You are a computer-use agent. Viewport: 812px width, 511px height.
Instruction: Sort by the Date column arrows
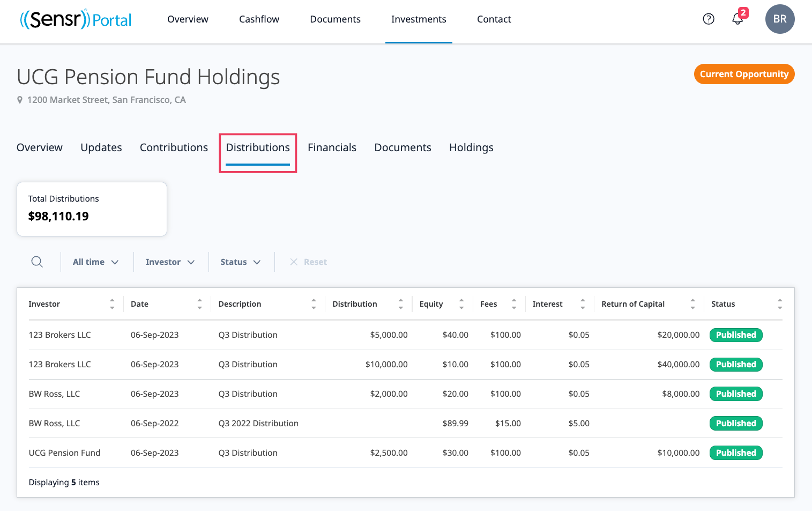point(199,304)
